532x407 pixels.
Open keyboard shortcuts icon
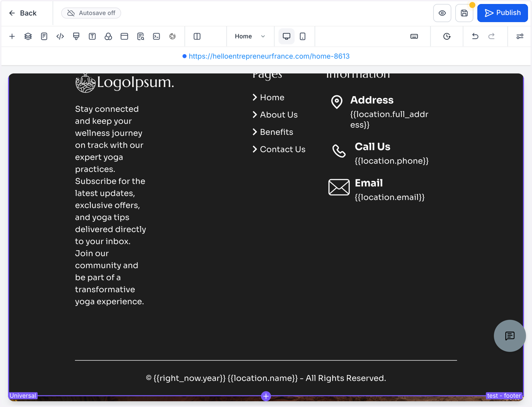(414, 36)
